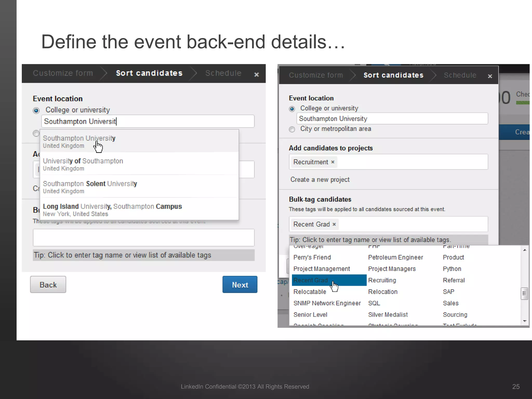Image resolution: width=532 pixels, height=399 pixels.
Task: Select the Relocation tag
Action: click(x=383, y=292)
